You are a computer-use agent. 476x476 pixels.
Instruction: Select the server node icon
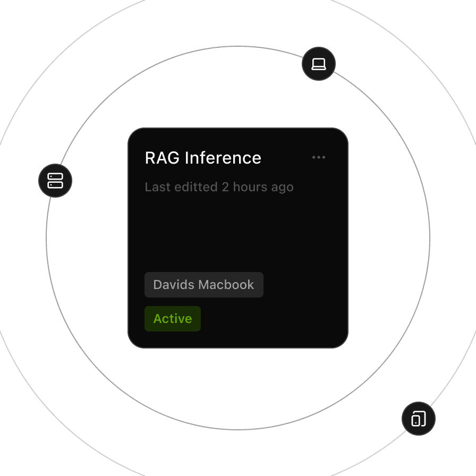(x=55, y=181)
